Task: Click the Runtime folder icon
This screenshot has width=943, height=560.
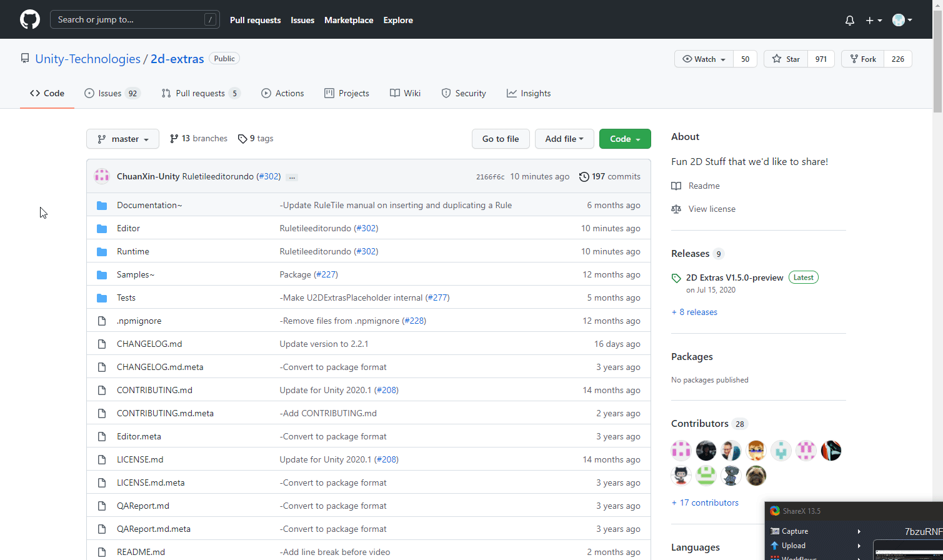Action: 102,251
